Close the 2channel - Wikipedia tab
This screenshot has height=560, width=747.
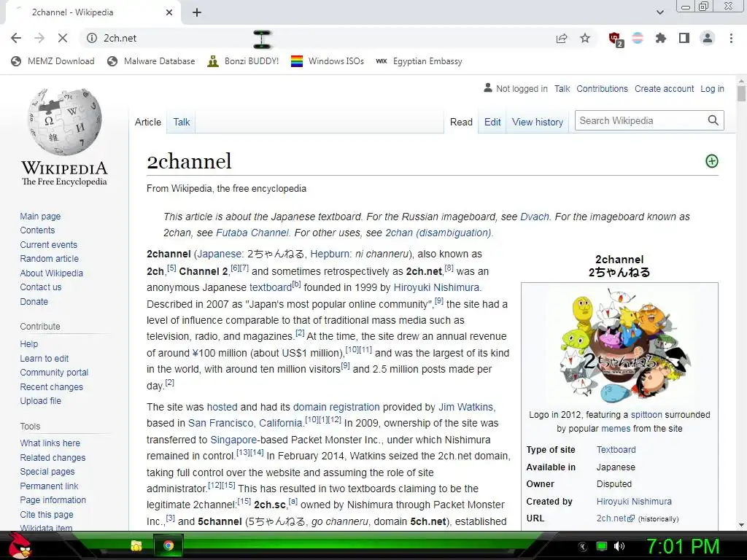(169, 13)
